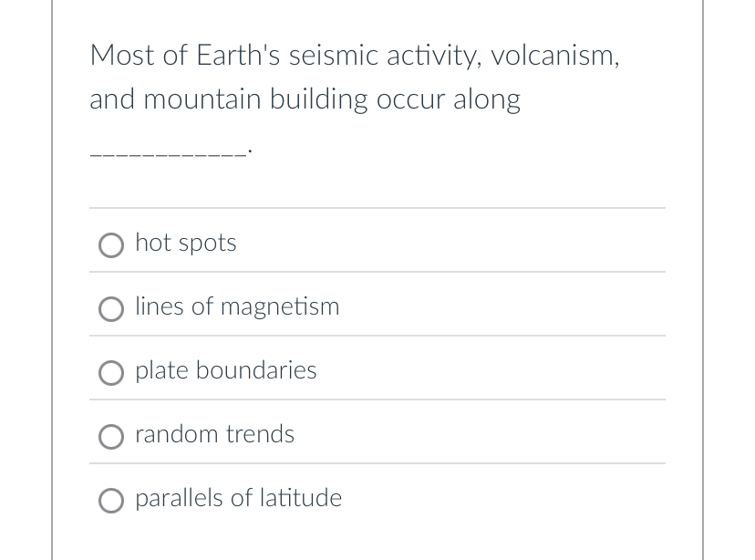This screenshot has width=755, height=560.
Task: Click the question text about seismic activity
Action: [x=354, y=77]
